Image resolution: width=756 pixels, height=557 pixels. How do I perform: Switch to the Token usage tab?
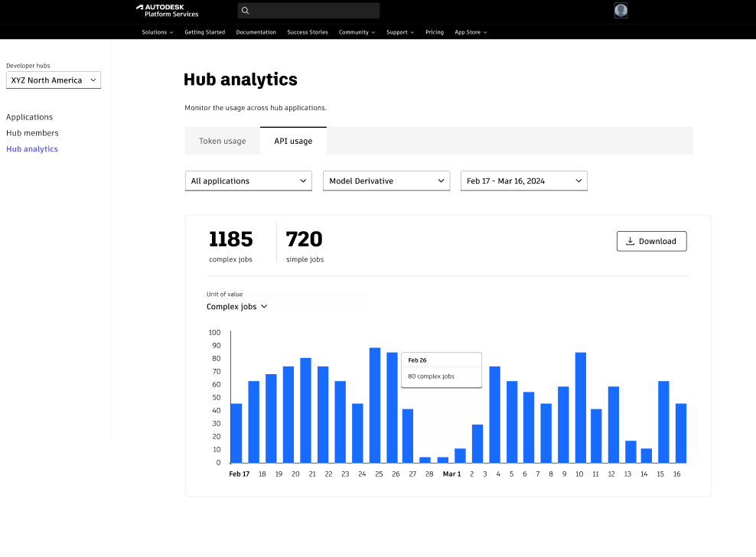tap(223, 142)
